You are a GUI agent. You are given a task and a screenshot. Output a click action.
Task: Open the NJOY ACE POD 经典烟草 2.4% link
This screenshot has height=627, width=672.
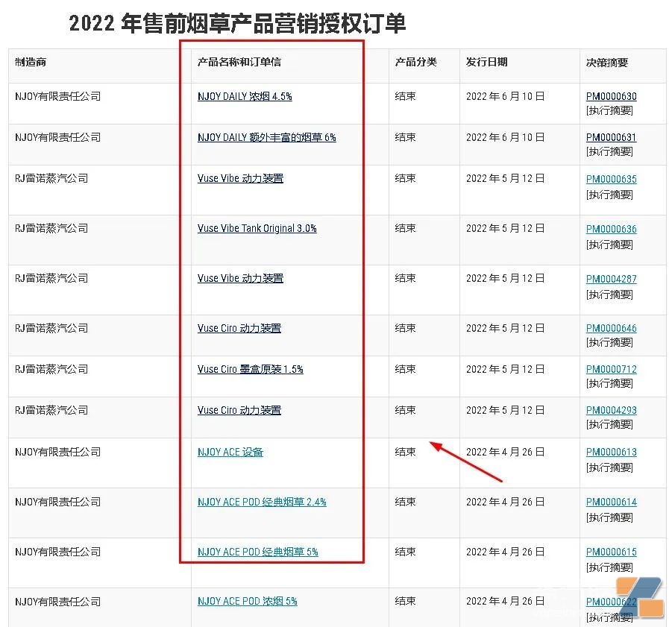[x=261, y=502]
